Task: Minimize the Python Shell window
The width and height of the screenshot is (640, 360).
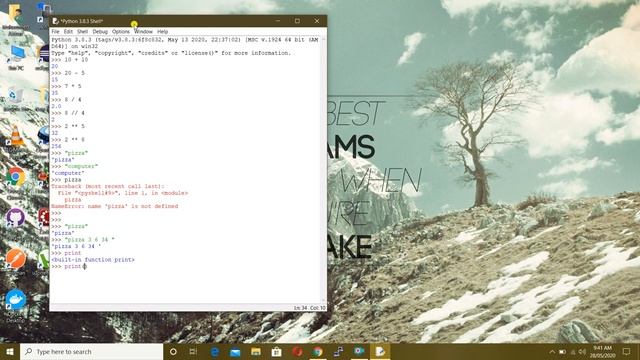Action: [278, 21]
